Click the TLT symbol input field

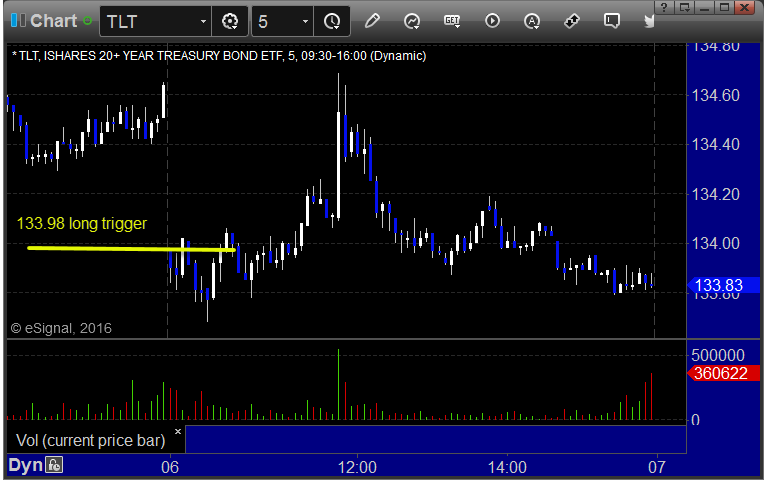[155, 21]
